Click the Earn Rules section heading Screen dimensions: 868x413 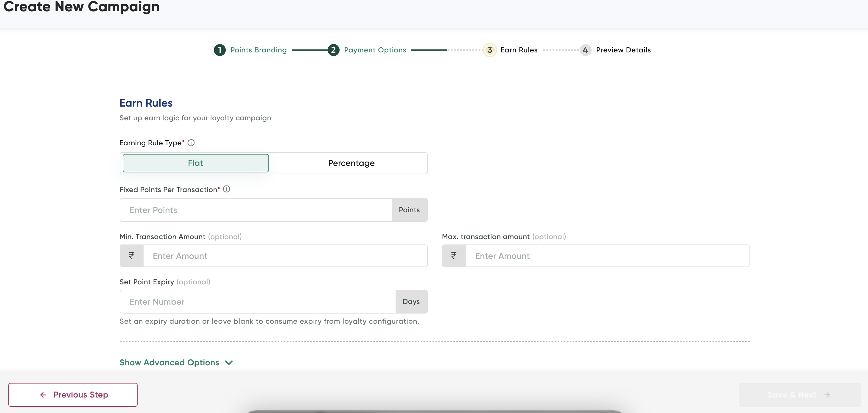click(x=146, y=103)
